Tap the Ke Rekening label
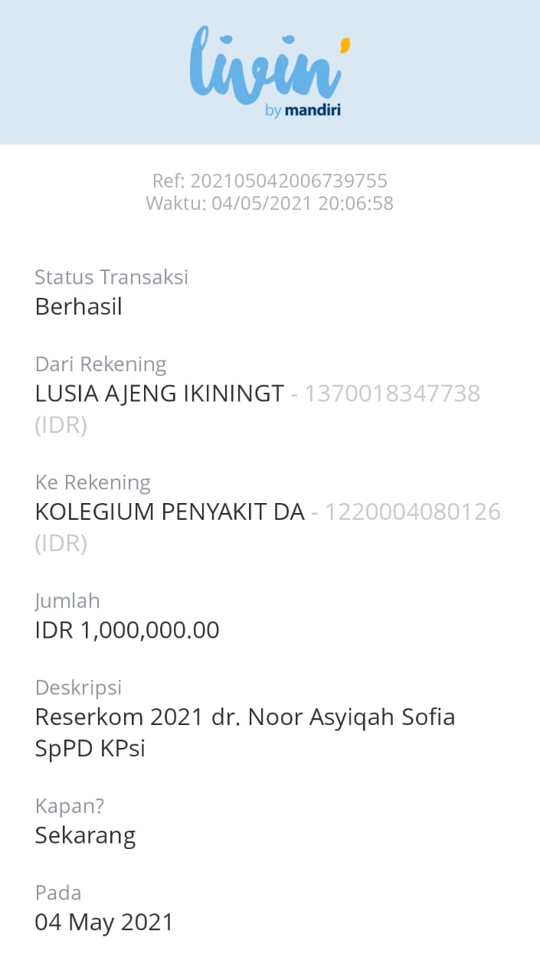The image size is (540, 980). [x=93, y=482]
